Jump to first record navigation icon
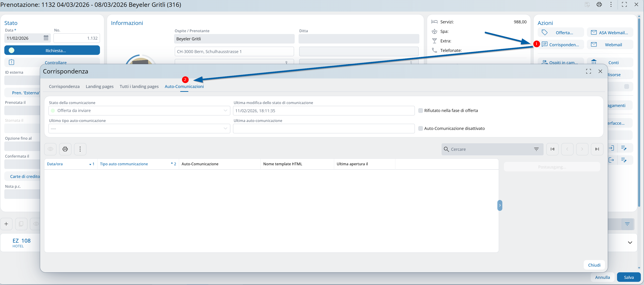 pos(552,149)
